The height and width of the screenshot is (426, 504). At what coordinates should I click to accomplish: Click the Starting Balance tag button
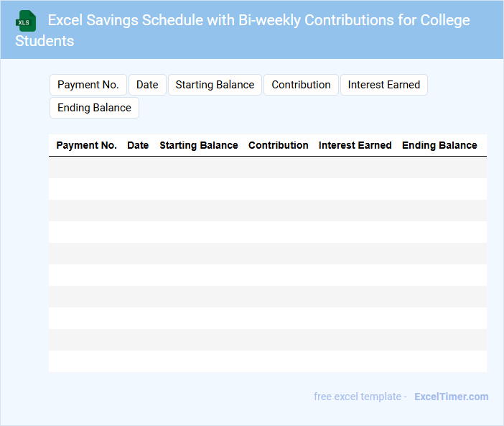(215, 85)
